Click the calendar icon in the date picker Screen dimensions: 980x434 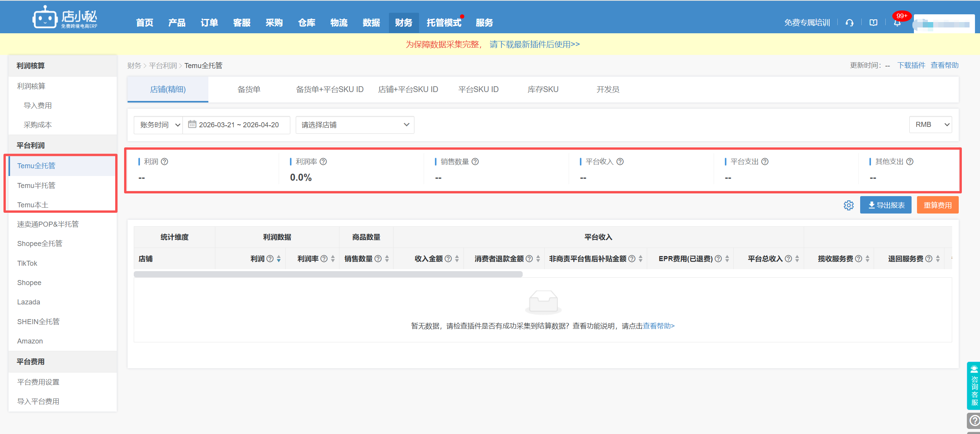192,125
